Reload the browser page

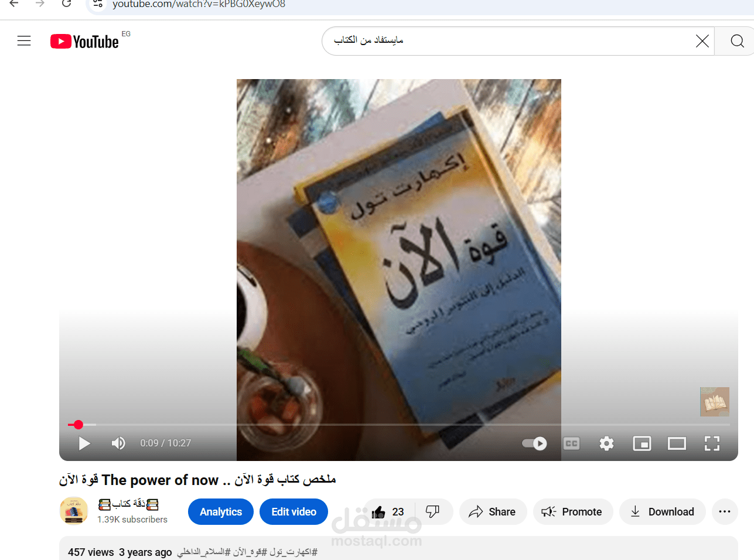[x=67, y=4]
